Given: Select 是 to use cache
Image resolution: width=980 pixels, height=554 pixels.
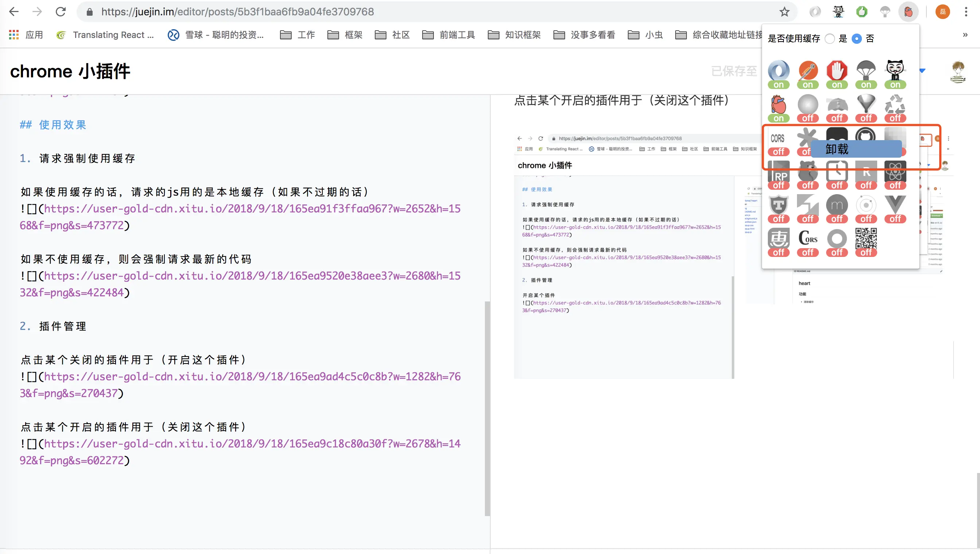Looking at the screenshot, I should [x=830, y=38].
